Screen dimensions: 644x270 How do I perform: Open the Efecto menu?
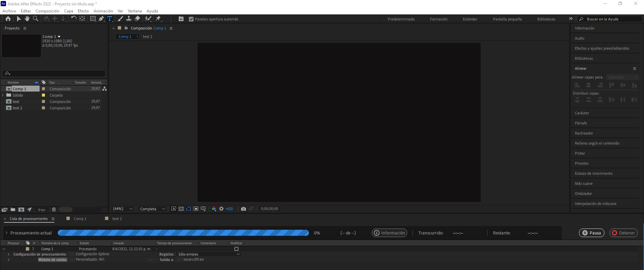[83, 11]
